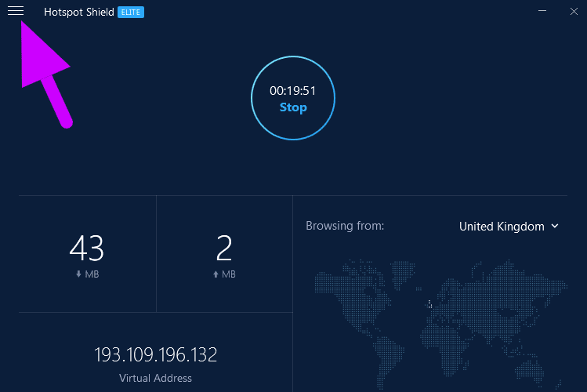Click the chevron next to United Kingdom
This screenshot has width=587, height=392.
click(x=555, y=226)
